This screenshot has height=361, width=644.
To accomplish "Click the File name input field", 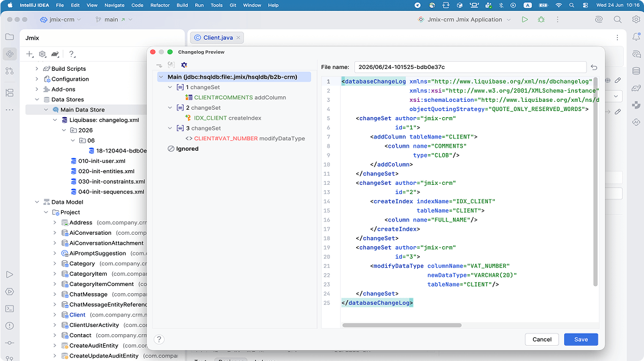I will click(470, 67).
